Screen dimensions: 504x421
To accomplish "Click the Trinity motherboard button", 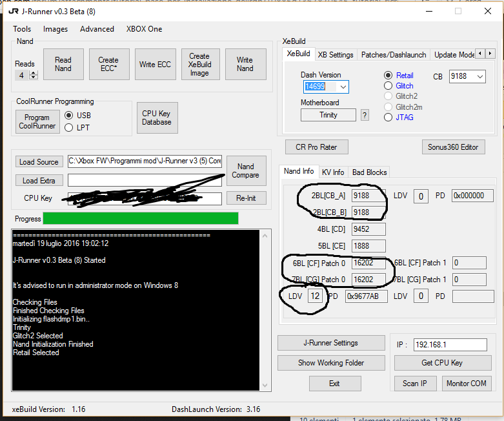I will pos(328,115).
